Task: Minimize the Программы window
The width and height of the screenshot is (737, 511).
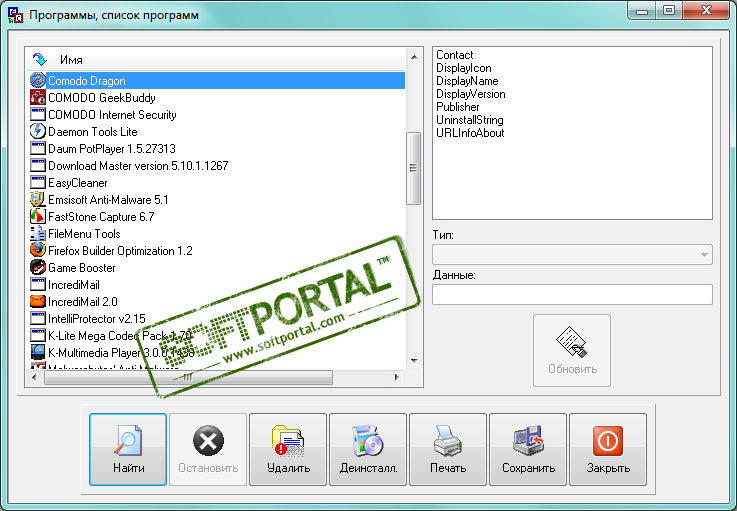Action: click(x=642, y=11)
